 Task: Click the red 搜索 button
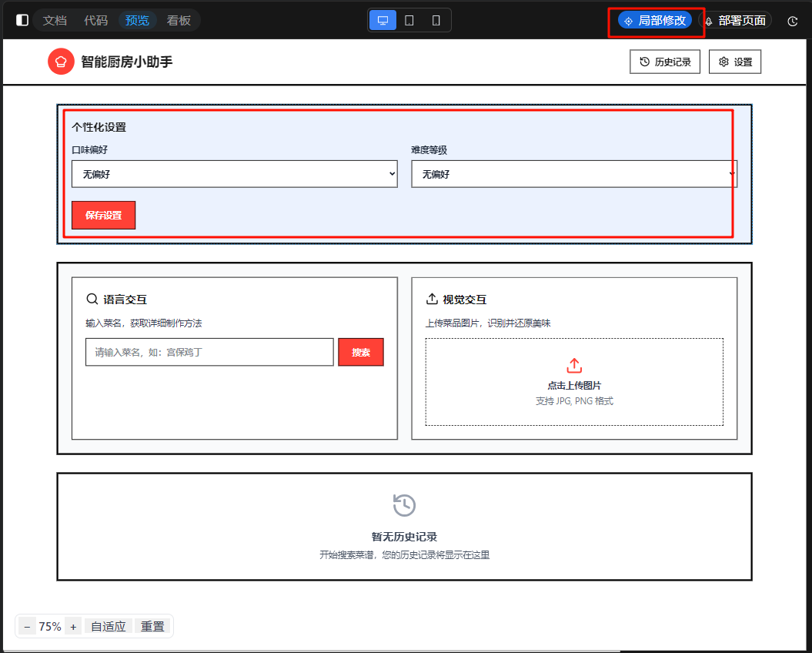[361, 352]
